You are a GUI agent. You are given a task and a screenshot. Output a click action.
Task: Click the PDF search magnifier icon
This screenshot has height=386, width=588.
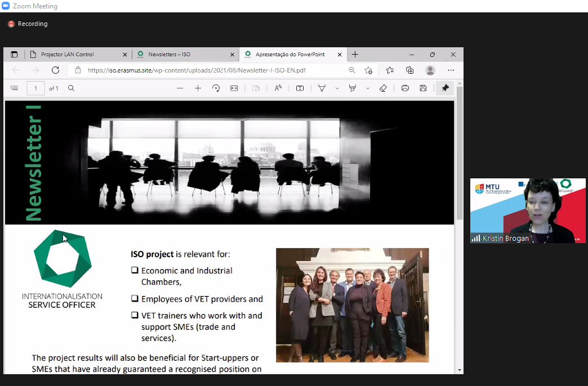[72, 88]
